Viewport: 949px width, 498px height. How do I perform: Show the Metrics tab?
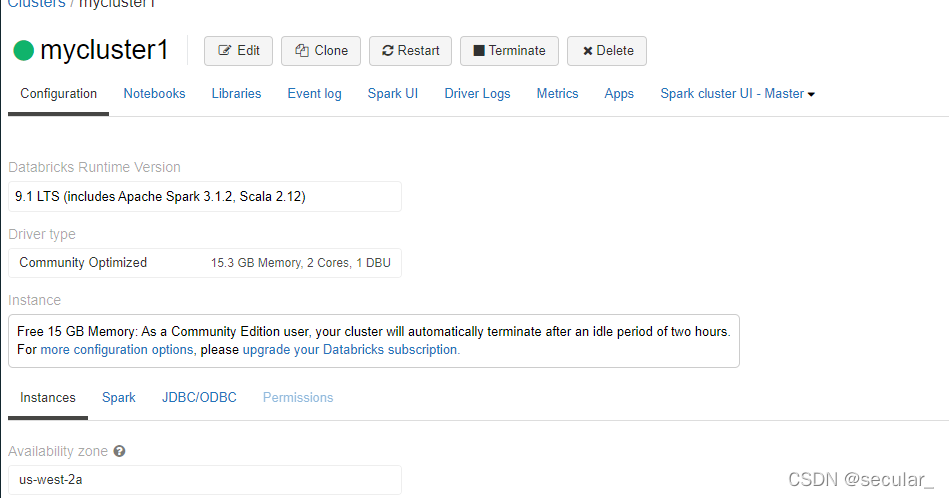click(x=557, y=94)
